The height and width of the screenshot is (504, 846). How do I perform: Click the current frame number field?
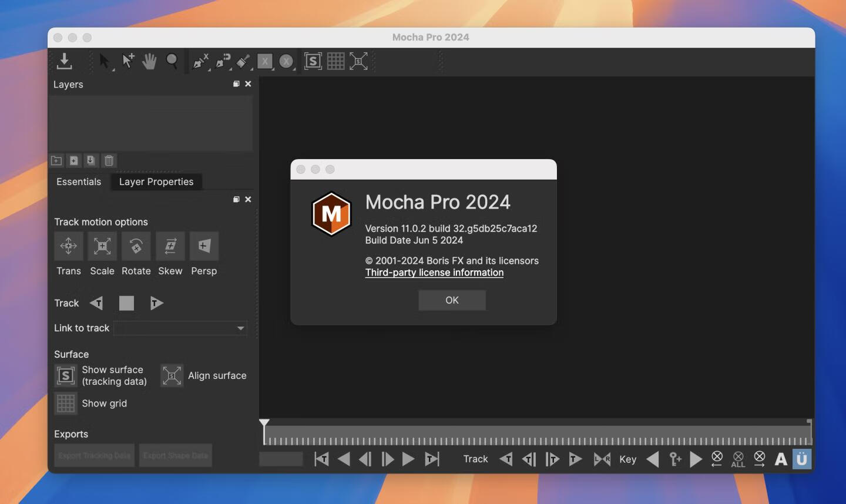click(x=281, y=459)
